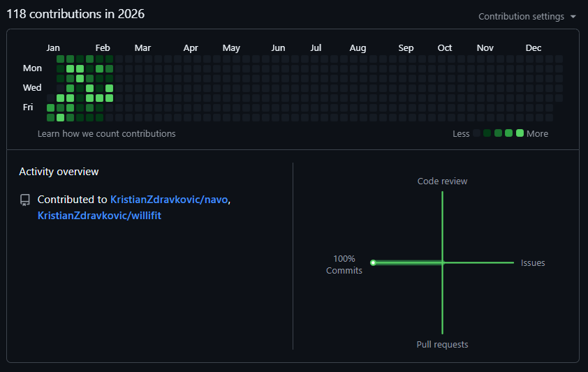Click the "Jun" month label
Screen dimensions: 588x372
pyautogui.click(x=278, y=48)
